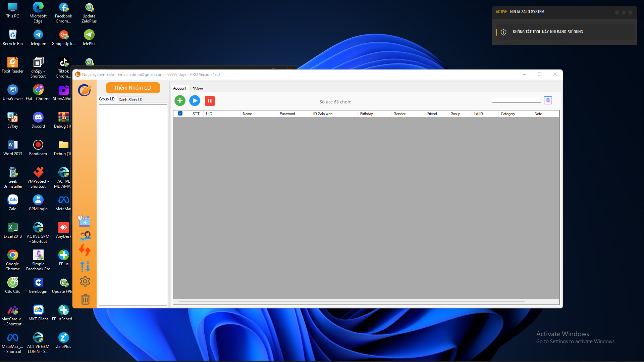Select the Google Chrome desktop icon
Screen dimensions: 644x362
tap(13, 260)
